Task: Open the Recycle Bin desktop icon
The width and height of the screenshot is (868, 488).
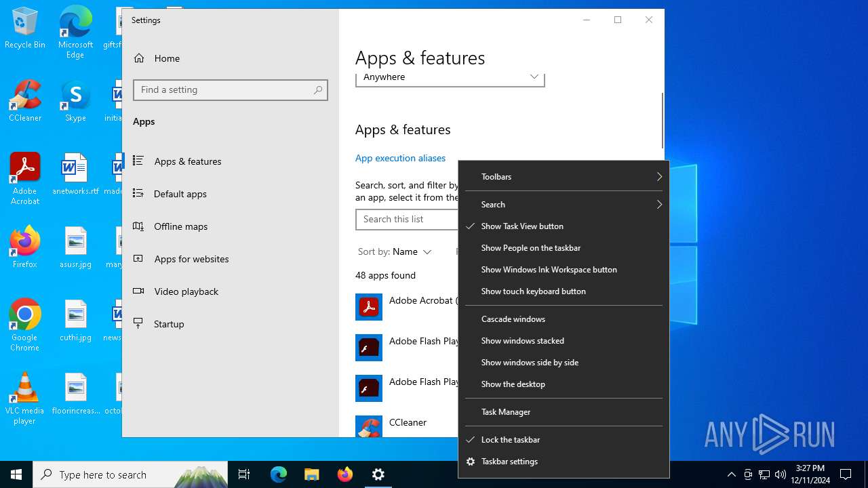Action: coord(25,28)
